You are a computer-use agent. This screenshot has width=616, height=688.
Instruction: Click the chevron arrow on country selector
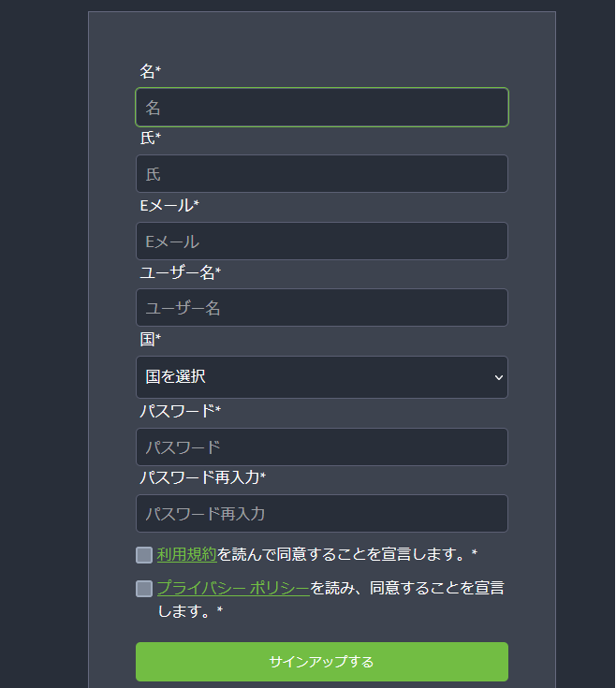pyautogui.click(x=498, y=377)
